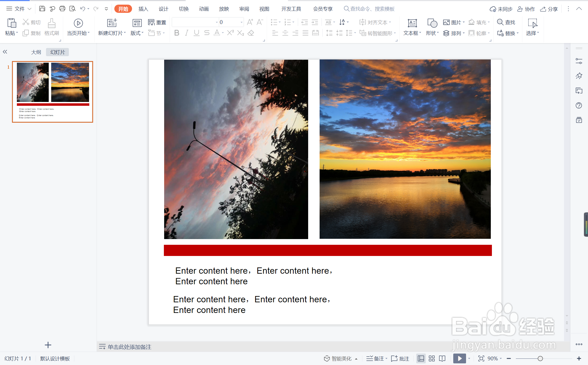Open object properties panel icon in right sidebar
The width and height of the screenshot is (588, 365).
(579, 61)
